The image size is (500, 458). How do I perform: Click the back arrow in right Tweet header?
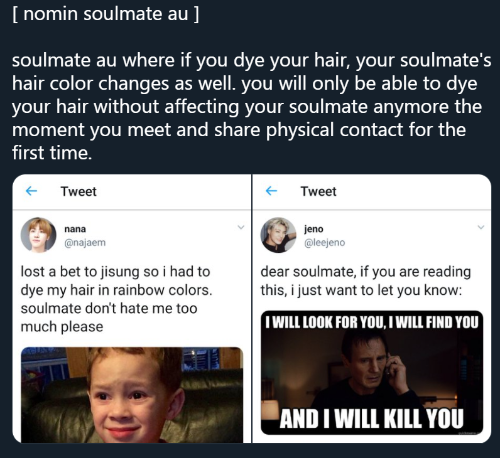point(271,191)
